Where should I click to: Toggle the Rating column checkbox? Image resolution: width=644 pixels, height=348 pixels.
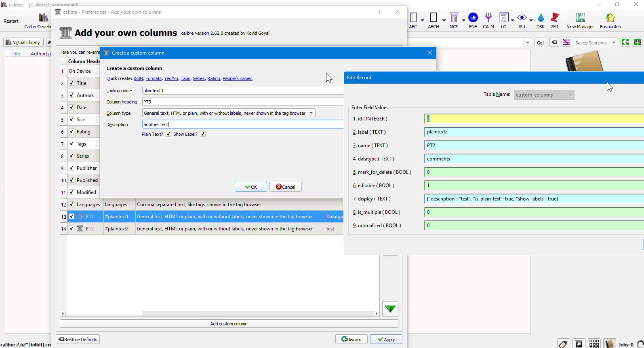click(72, 132)
